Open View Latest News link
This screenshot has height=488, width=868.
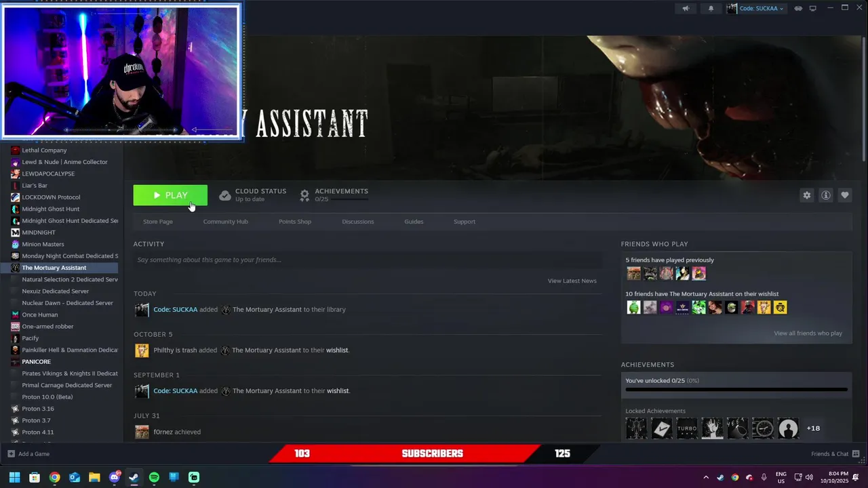[572, 281]
